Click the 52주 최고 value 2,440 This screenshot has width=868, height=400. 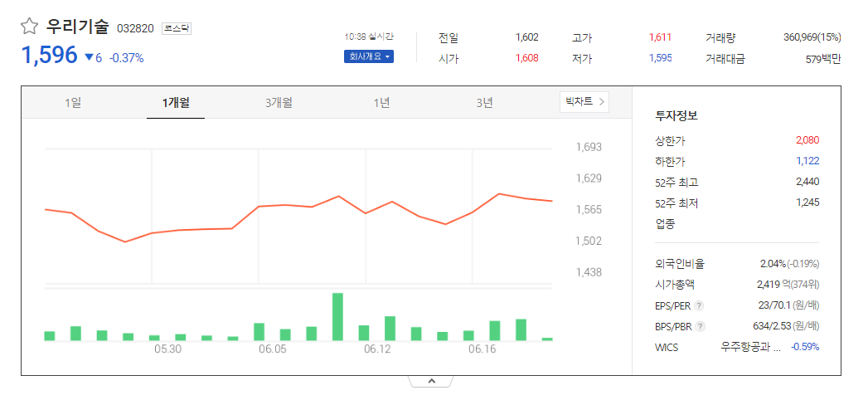(x=807, y=182)
